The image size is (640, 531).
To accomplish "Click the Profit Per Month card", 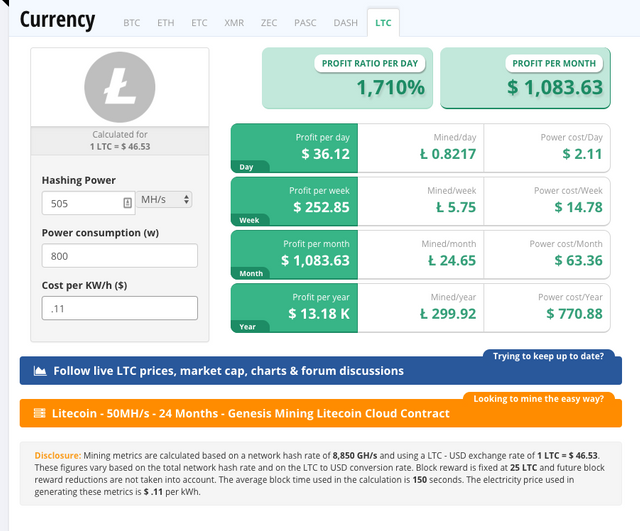I will tap(525, 78).
